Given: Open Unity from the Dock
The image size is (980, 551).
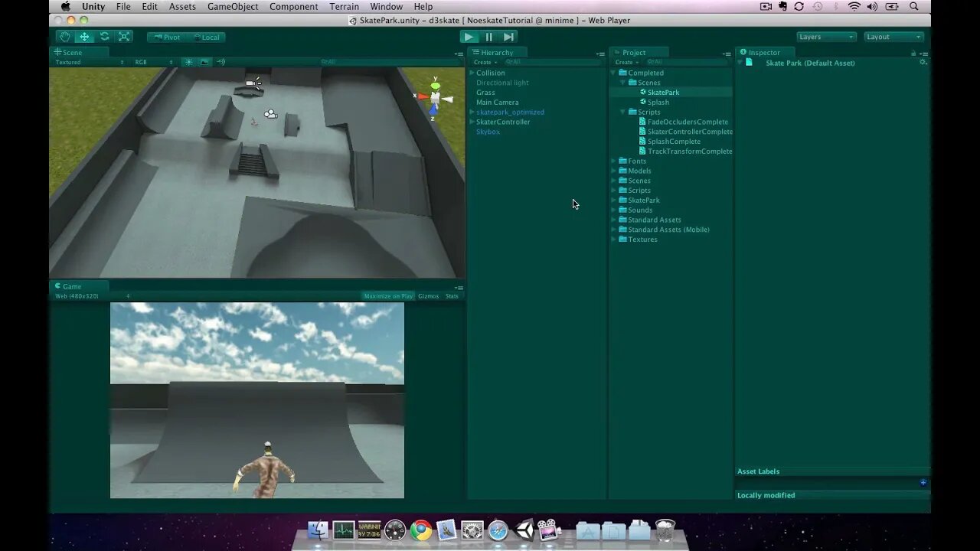Looking at the screenshot, I should click(524, 530).
